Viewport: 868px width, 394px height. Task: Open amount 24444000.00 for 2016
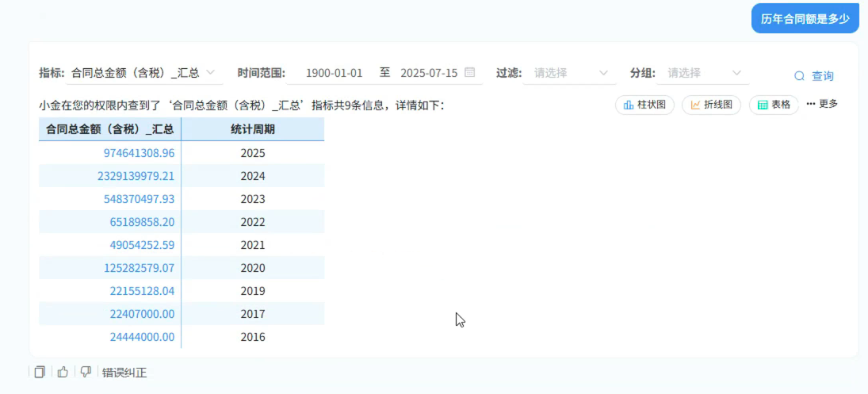click(142, 337)
